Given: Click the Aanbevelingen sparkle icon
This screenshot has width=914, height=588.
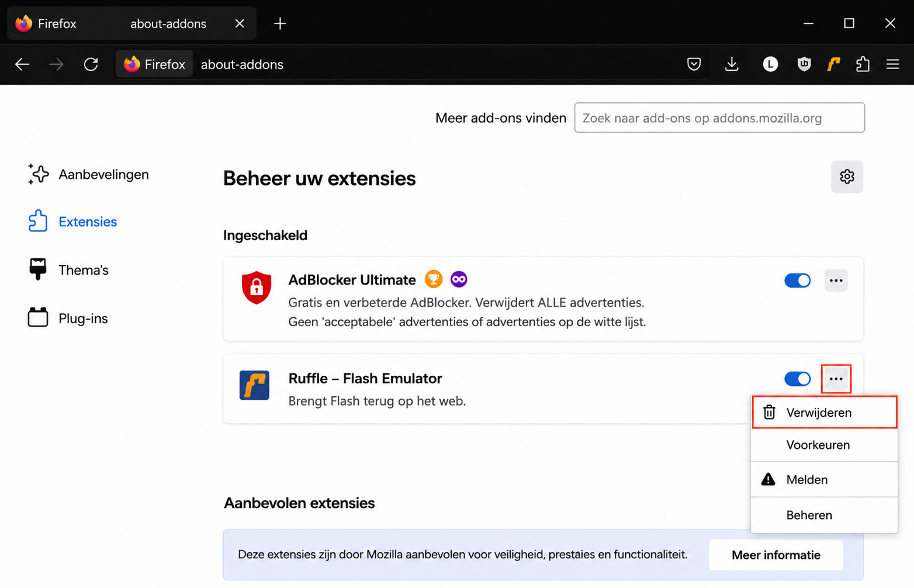Looking at the screenshot, I should (x=38, y=174).
